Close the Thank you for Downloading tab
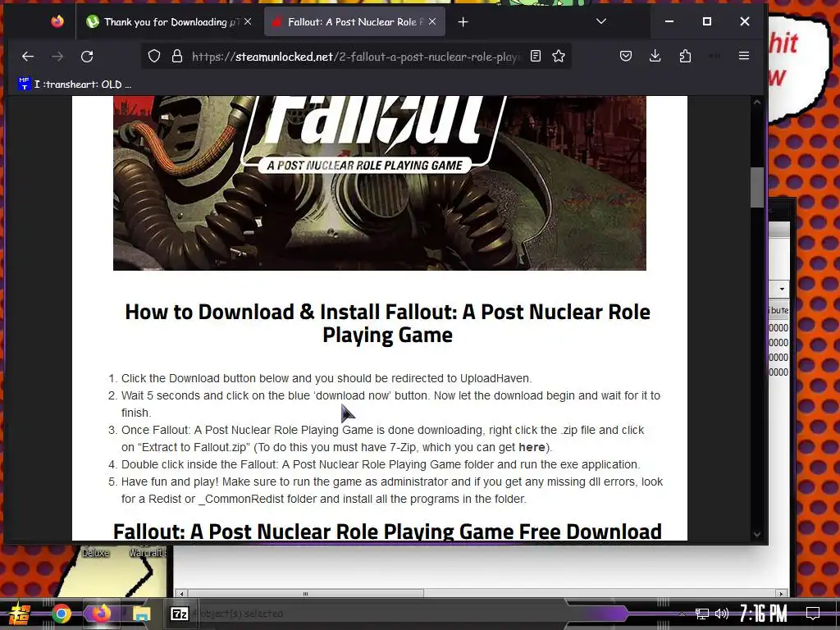Viewport: 840px width, 630px height. 248,22
